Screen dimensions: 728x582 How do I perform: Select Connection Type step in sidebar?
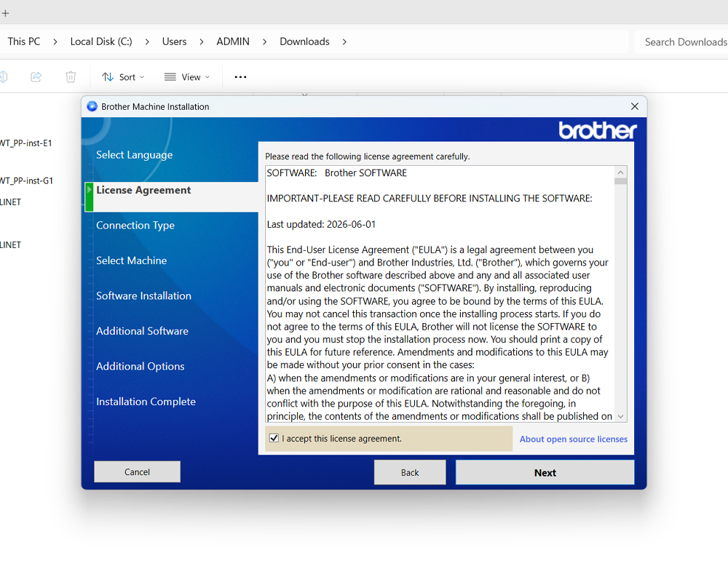[x=135, y=225]
